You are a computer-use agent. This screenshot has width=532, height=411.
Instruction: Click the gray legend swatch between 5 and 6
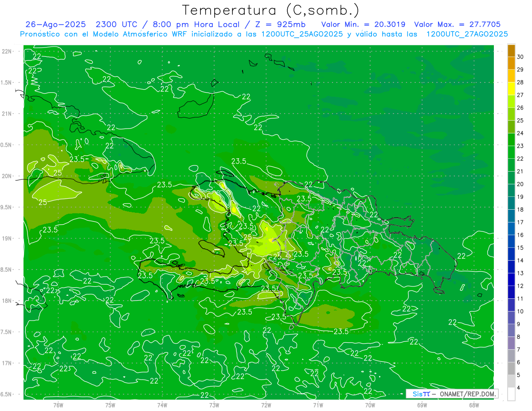pyautogui.click(x=511, y=368)
